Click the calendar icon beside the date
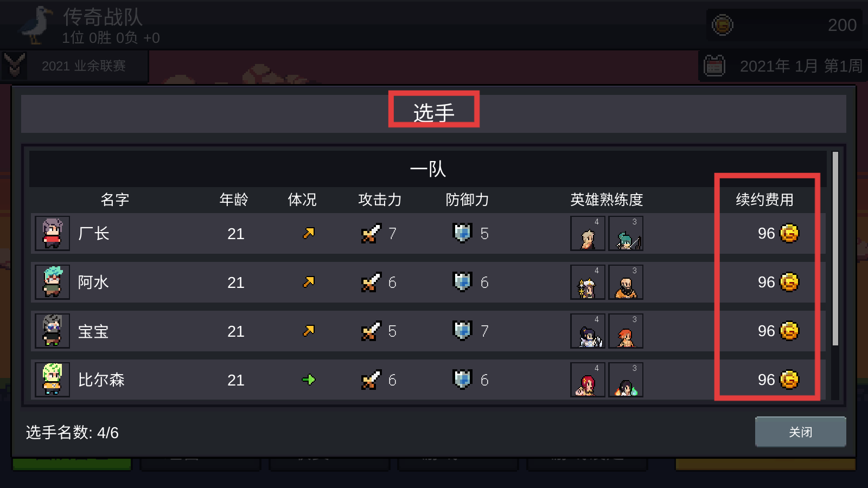The height and width of the screenshot is (488, 868). tap(714, 66)
